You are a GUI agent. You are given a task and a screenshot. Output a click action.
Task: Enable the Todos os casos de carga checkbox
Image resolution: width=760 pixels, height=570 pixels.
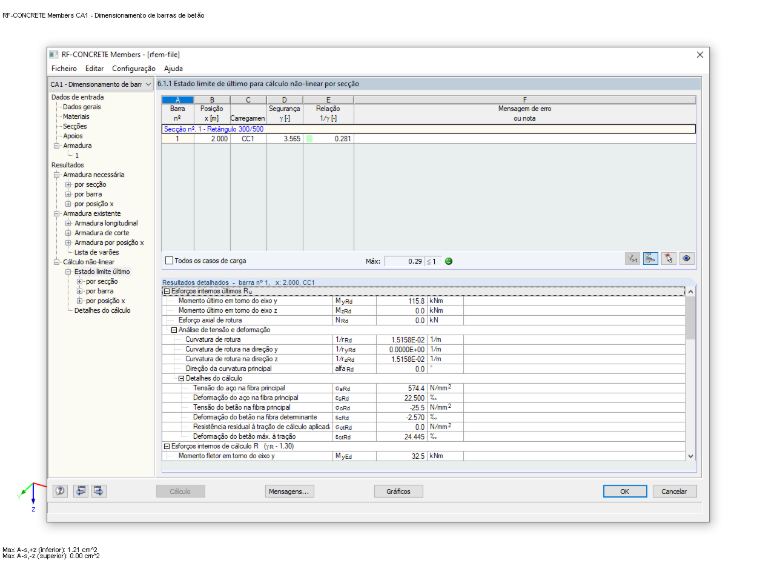pyautogui.click(x=169, y=261)
